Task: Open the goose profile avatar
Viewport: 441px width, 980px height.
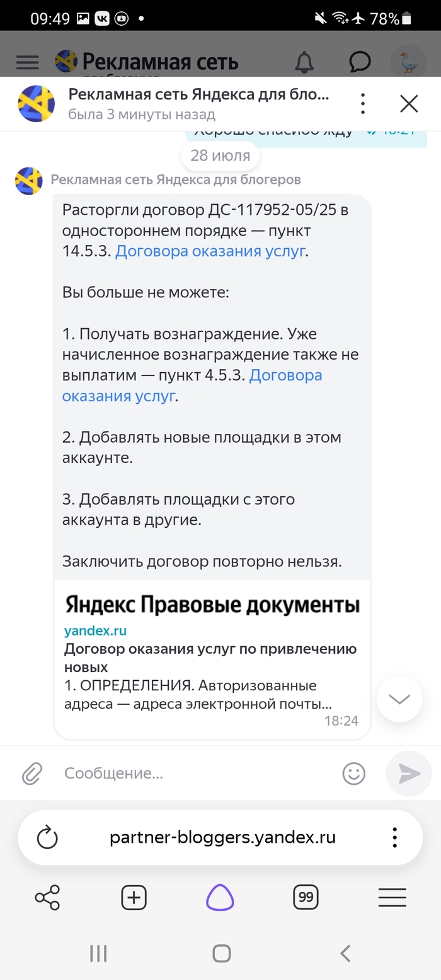Action: (408, 61)
